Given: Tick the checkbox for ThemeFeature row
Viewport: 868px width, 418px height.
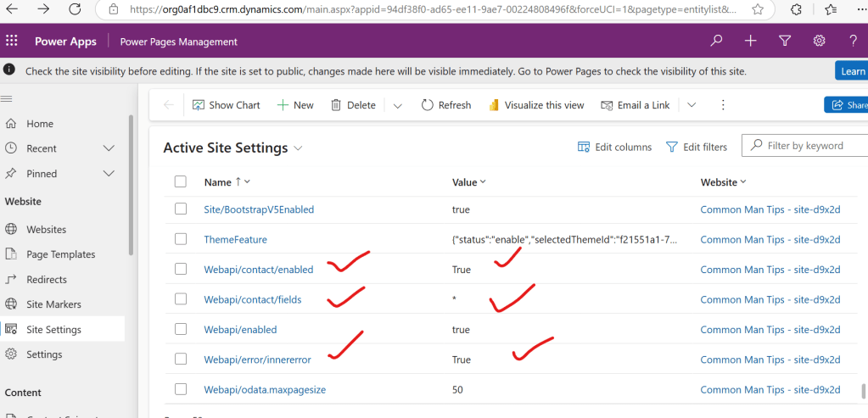Looking at the screenshot, I should (180, 239).
